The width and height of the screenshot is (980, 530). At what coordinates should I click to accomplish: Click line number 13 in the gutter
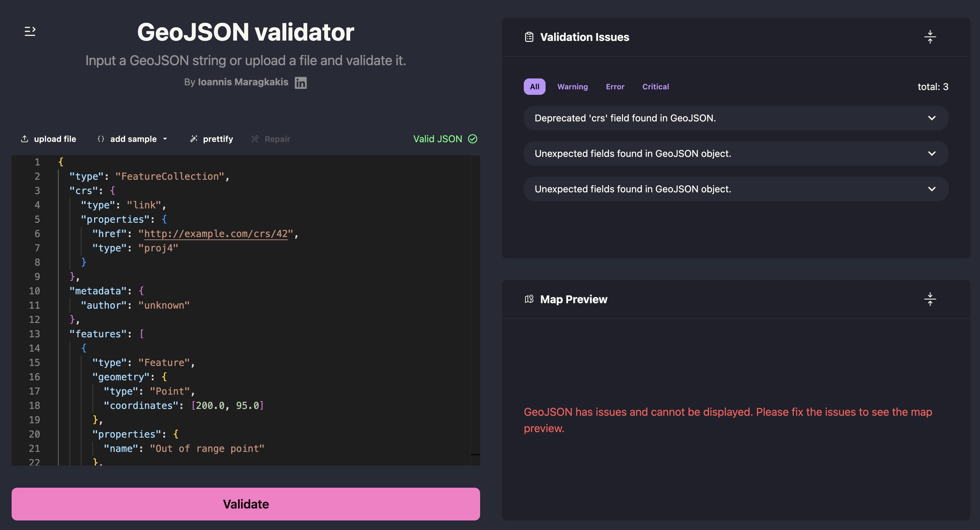pos(34,334)
